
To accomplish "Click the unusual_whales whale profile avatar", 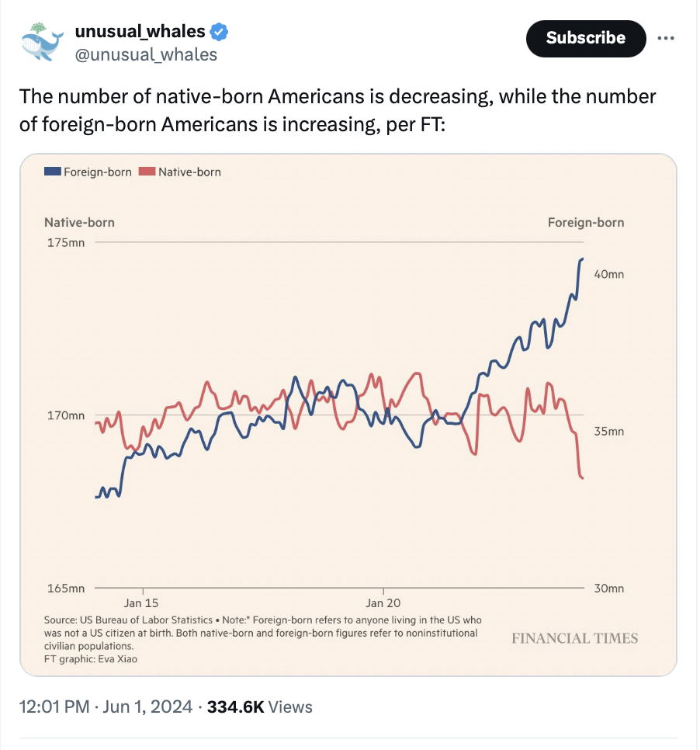I will pyautogui.click(x=41, y=42).
